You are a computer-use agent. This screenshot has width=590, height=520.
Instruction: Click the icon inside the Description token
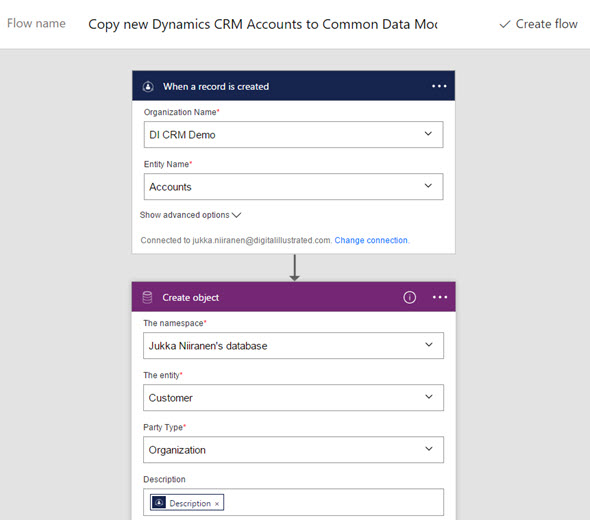[x=159, y=502]
